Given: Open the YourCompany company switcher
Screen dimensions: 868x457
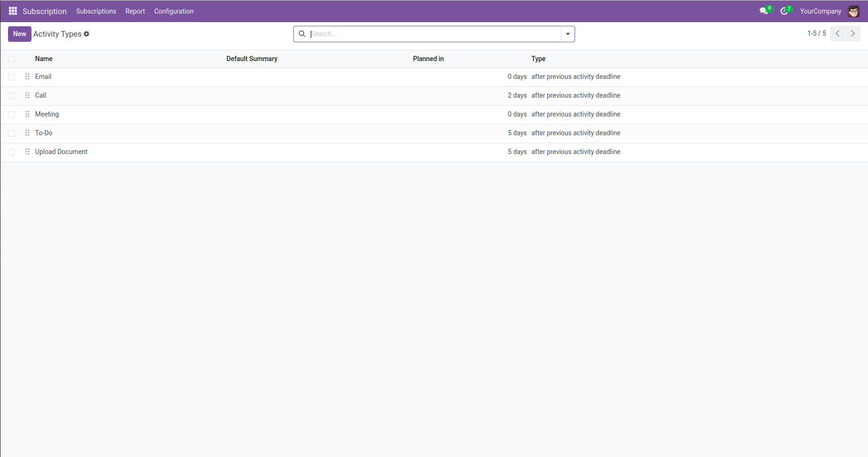Looking at the screenshot, I should (821, 11).
